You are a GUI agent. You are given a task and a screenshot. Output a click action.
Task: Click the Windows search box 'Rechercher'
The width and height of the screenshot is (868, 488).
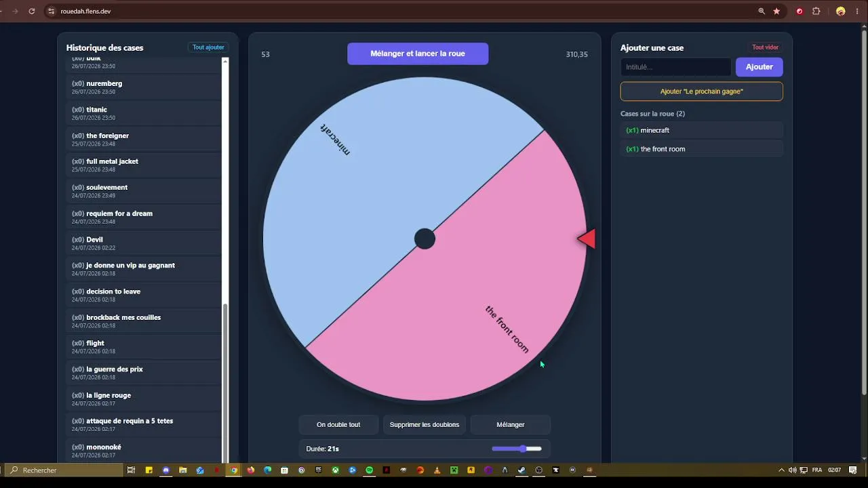coord(64,470)
